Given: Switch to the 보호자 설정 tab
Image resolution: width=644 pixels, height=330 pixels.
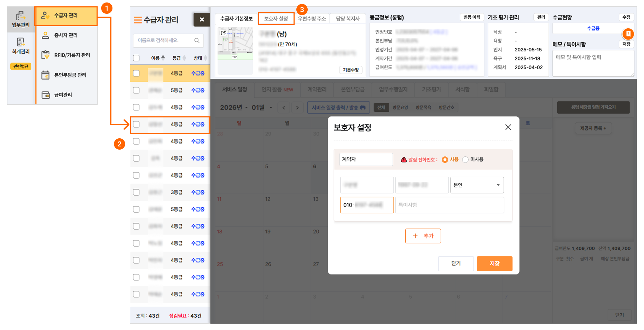Looking at the screenshot, I should (276, 18).
